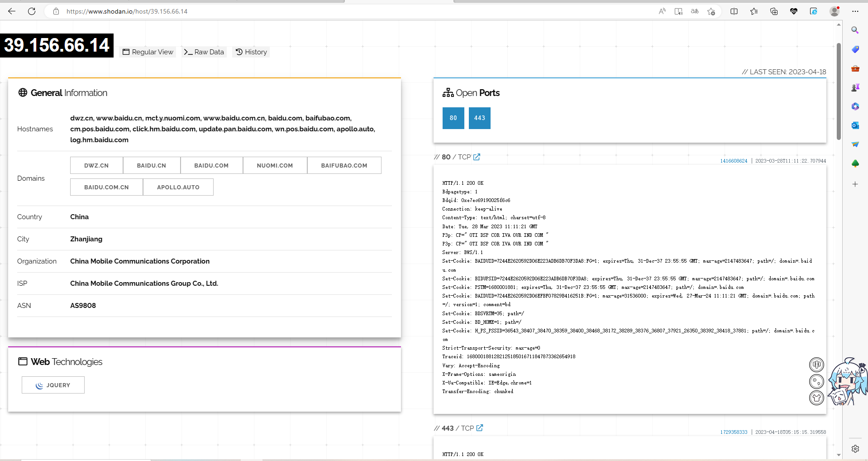This screenshot has height=461, width=868.
Task: Add a new app to the sidebar
Action: [855, 184]
